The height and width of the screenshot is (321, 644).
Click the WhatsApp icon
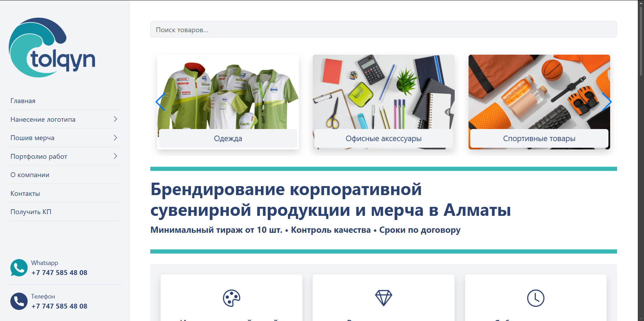(x=19, y=268)
